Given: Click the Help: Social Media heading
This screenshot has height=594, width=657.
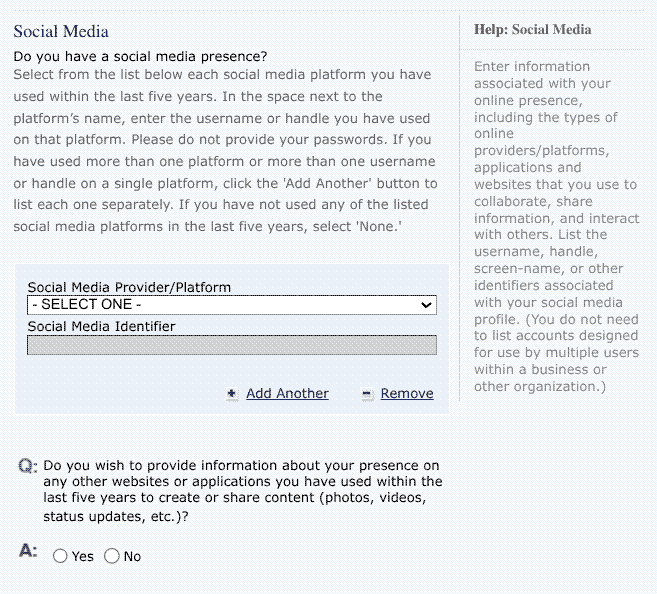Looking at the screenshot, I should (532, 30).
